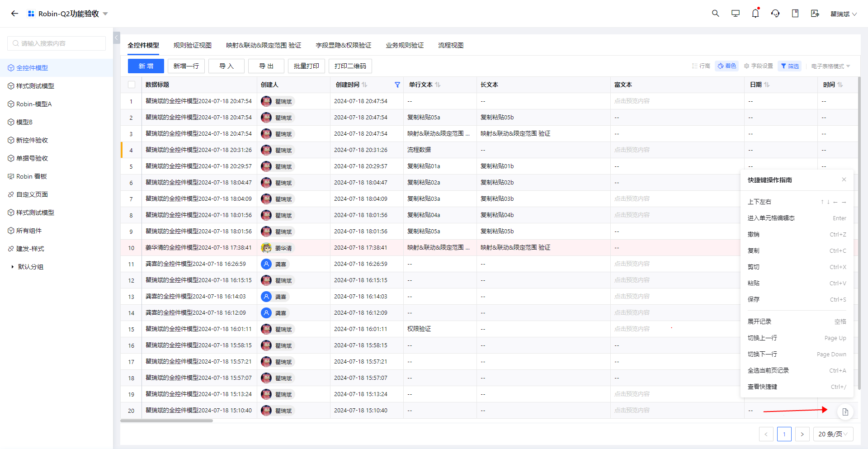This screenshot has height=449, width=868.
Task: Open 自定义页面 sidebar item
Action: 57,194
